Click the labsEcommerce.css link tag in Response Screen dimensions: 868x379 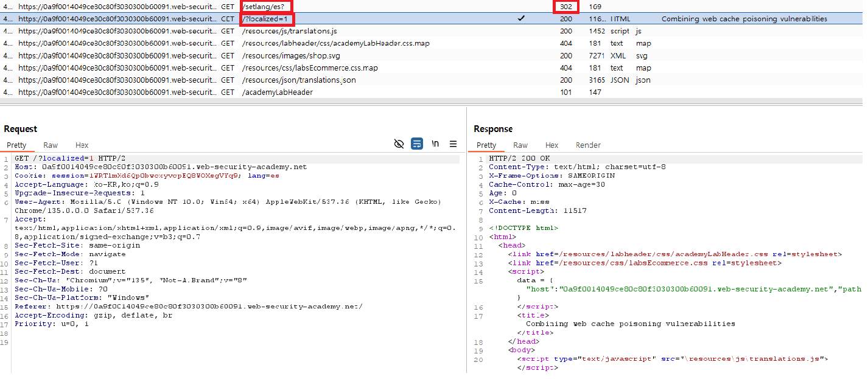pos(645,263)
